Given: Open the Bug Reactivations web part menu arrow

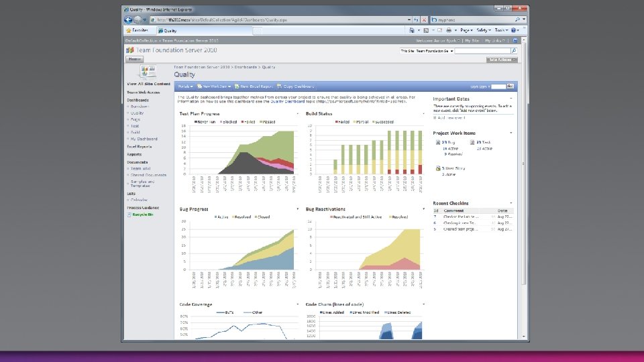Looking at the screenshot, I should [423, 209].
